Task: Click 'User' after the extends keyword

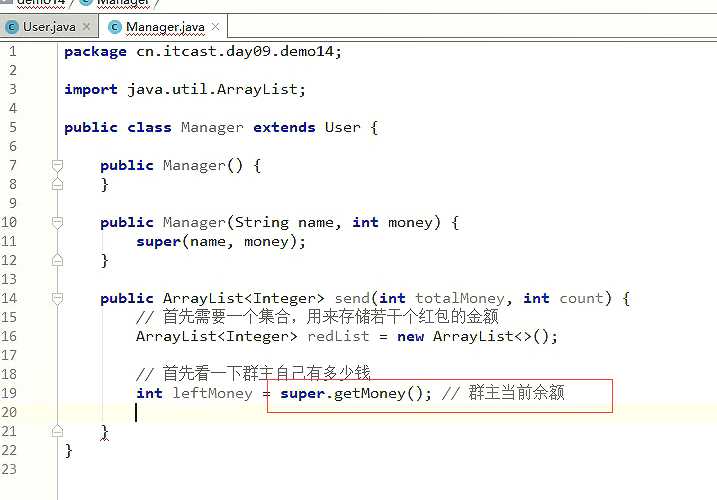Action: tap(342, 127)
